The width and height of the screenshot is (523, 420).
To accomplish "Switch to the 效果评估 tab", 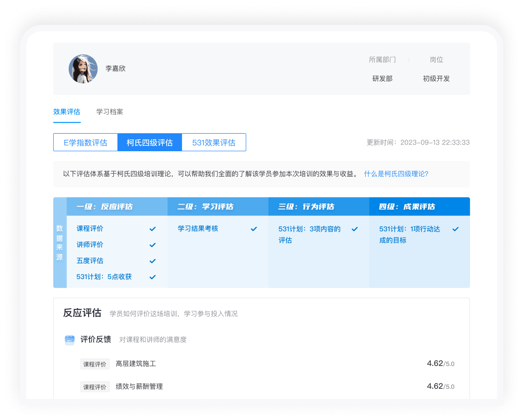I will tap(67, 112).
